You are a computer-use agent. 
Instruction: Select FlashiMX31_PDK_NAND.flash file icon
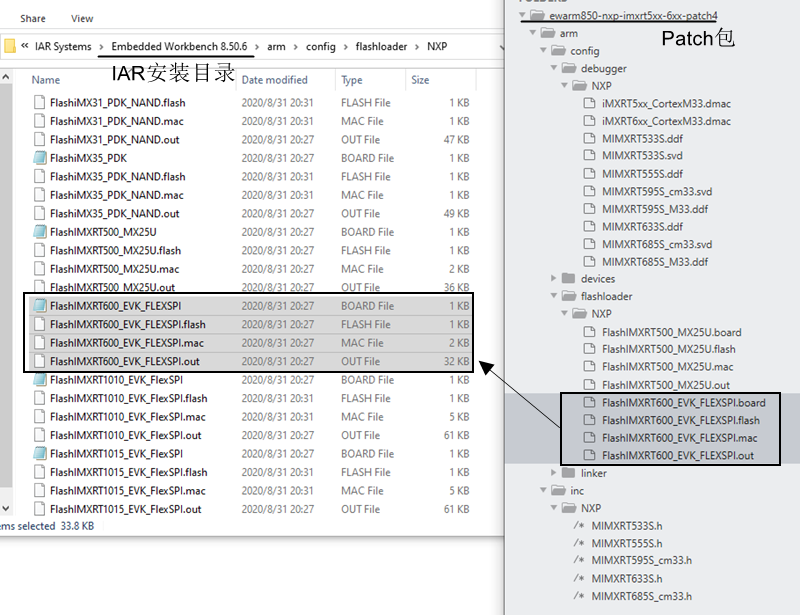(x=39, y=103)
